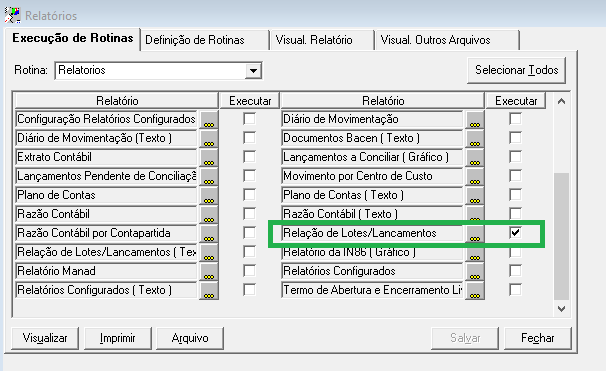Open ellipsis for Relatórios Configurados (Texto)
Screen dimensions: 606x371
(x=209, y=290)
